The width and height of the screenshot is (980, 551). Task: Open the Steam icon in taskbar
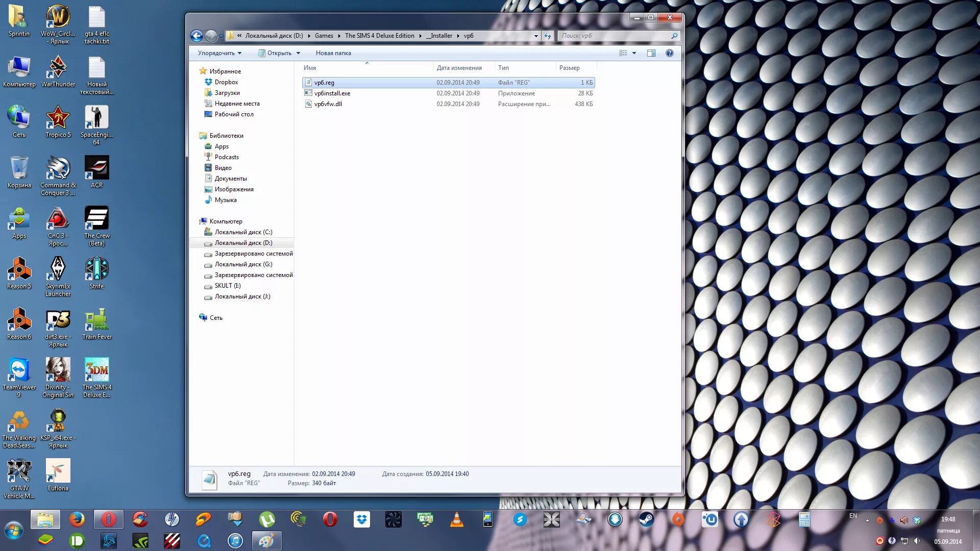[x=646, y=520]
